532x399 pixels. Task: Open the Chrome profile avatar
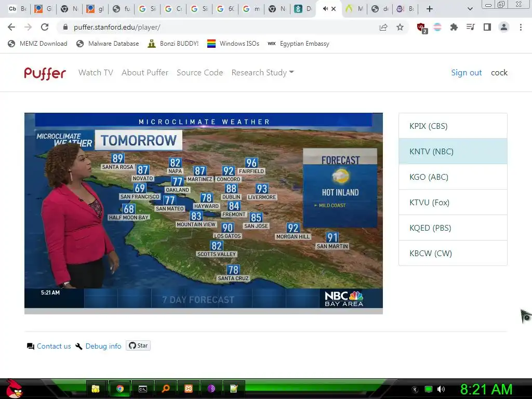tap(504, 27)
